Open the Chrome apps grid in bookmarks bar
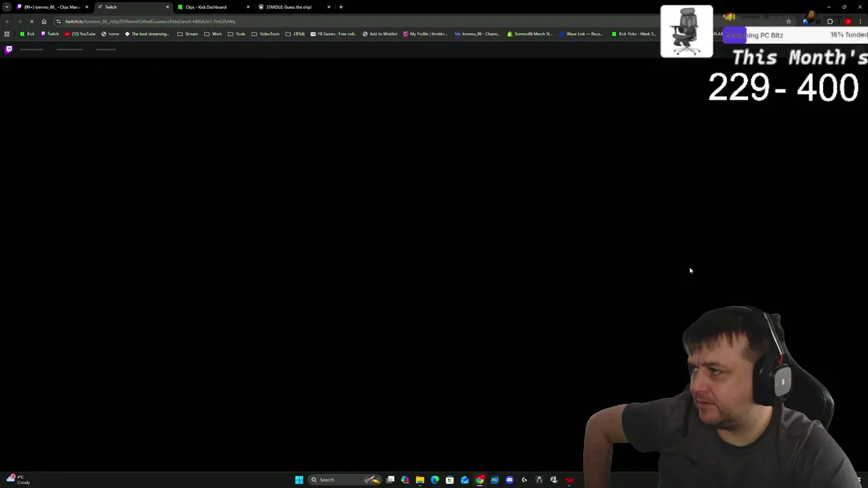 coord(7,34)
